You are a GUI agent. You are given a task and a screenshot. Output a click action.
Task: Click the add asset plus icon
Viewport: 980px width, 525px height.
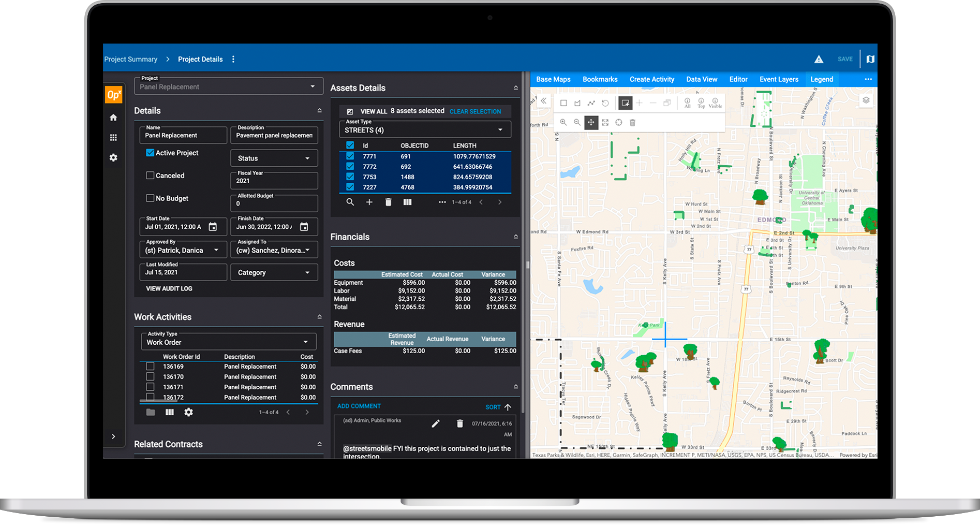(369, 202)
